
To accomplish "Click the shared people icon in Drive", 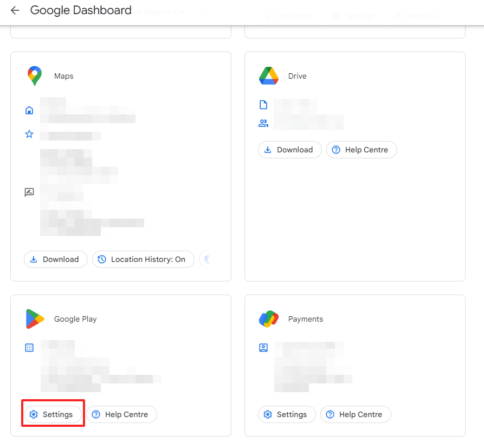I will pos(263,123).
